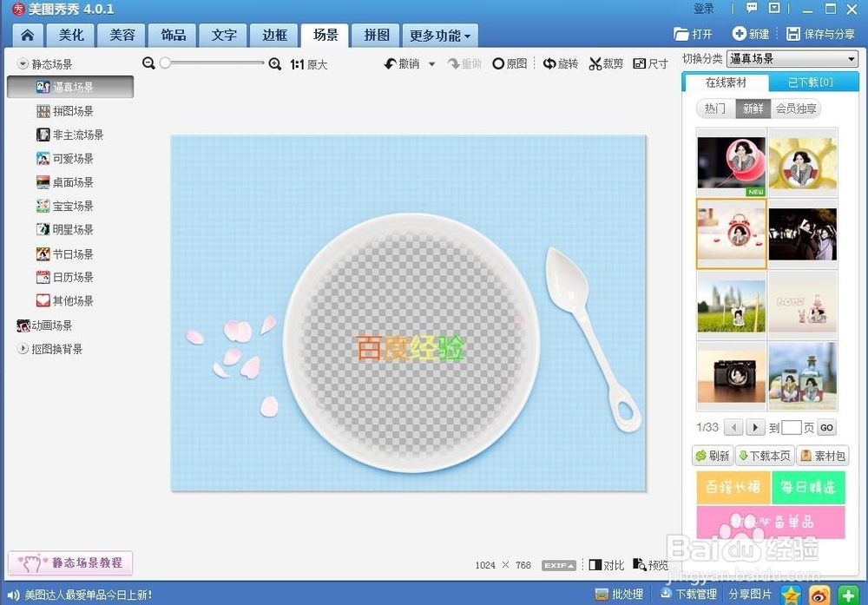Select the 新鲜 filter toggle
The height and width of the screenshot is (605, 868).
753,109
